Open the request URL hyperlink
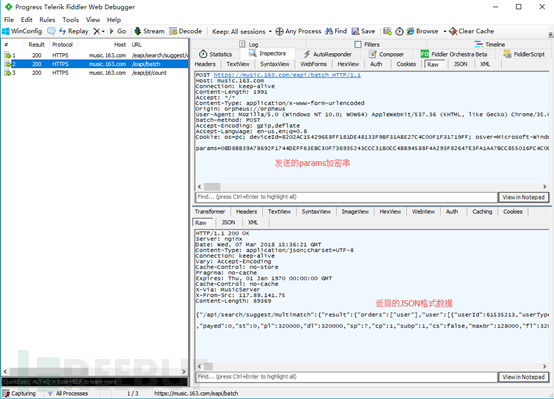This screenshot has height=399, width=554. pyautogui.click(x=287, y=75)
